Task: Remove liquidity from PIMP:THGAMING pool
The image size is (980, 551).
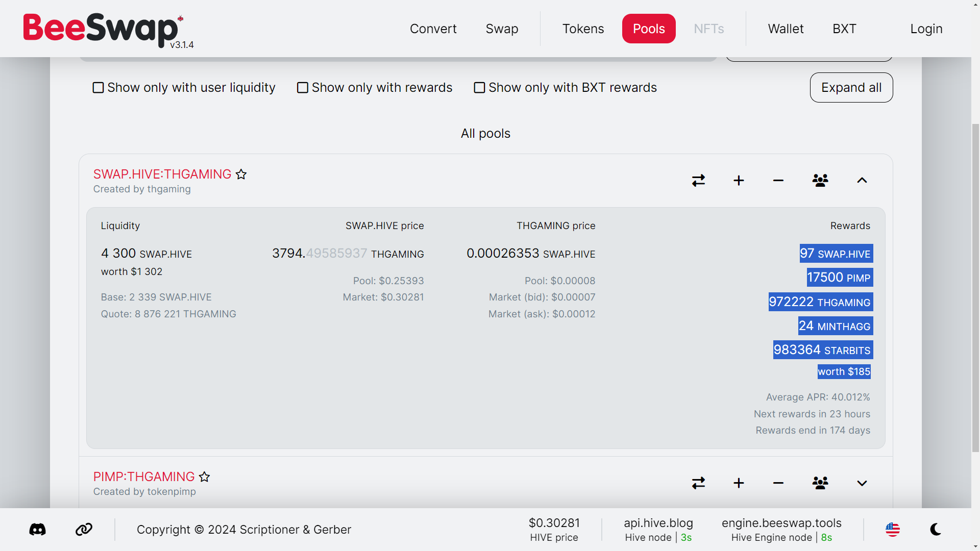Action: click(x=778, y=483)
